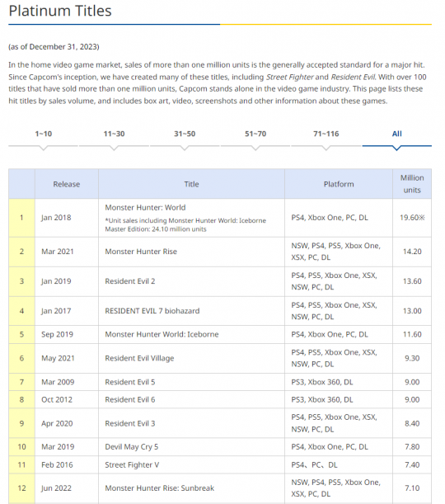The width and height of the screenshot is (445, 504).
Task: Open RESIDENT EVIL 7 biohazard row
Action: (152, 311)
